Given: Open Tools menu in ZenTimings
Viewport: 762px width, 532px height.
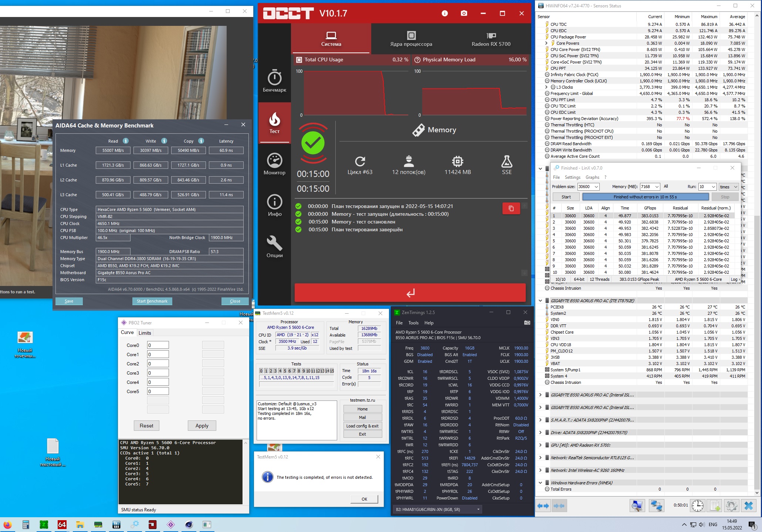Looking at the screenshot, I should (413, 323).
